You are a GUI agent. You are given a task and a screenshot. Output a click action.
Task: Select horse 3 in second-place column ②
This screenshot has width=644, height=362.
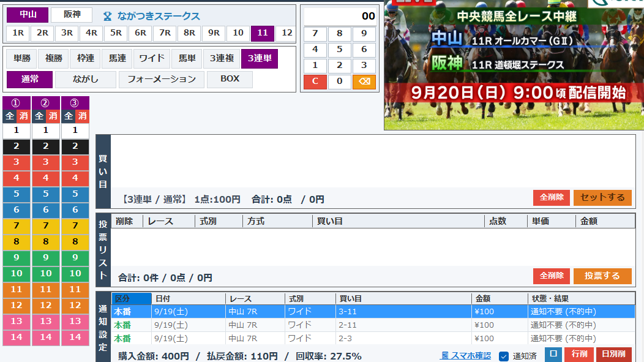pyautogui.click(x=45, y=162)
